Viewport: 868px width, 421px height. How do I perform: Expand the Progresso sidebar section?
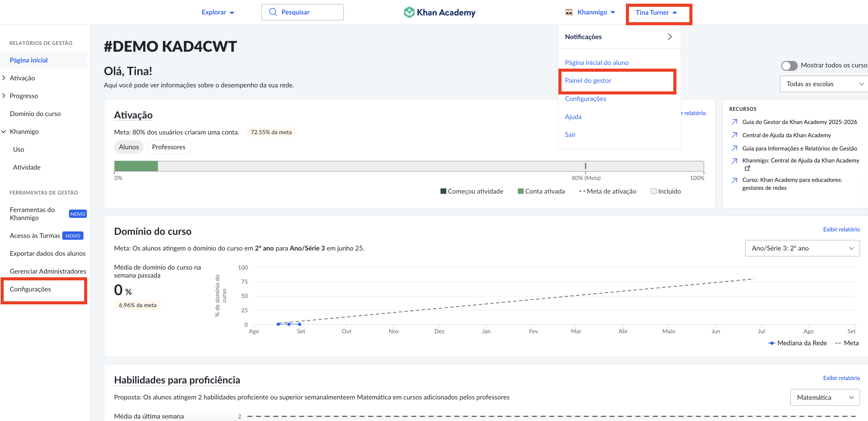click(4, 96)
